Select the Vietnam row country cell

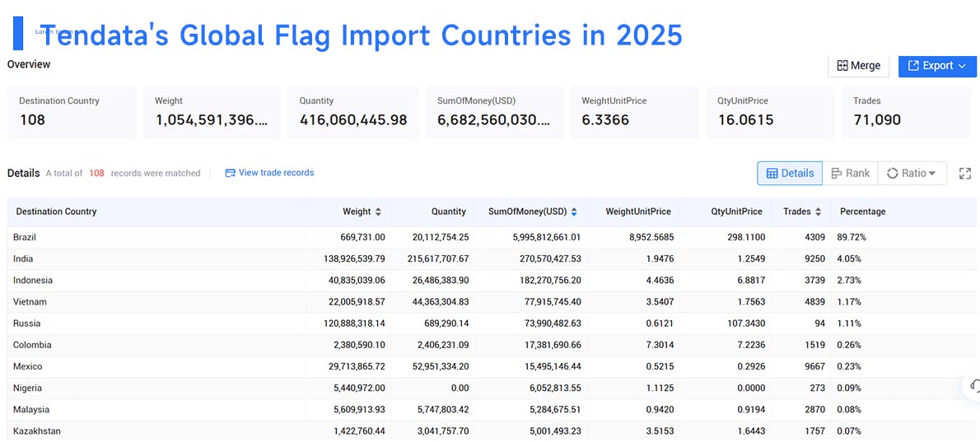point(156,301)
